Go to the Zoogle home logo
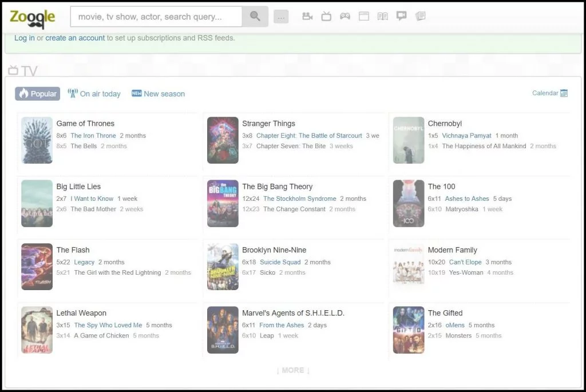The width and height of the screenshot is (586, 392). pyautogui.click(x=33, y=17)
